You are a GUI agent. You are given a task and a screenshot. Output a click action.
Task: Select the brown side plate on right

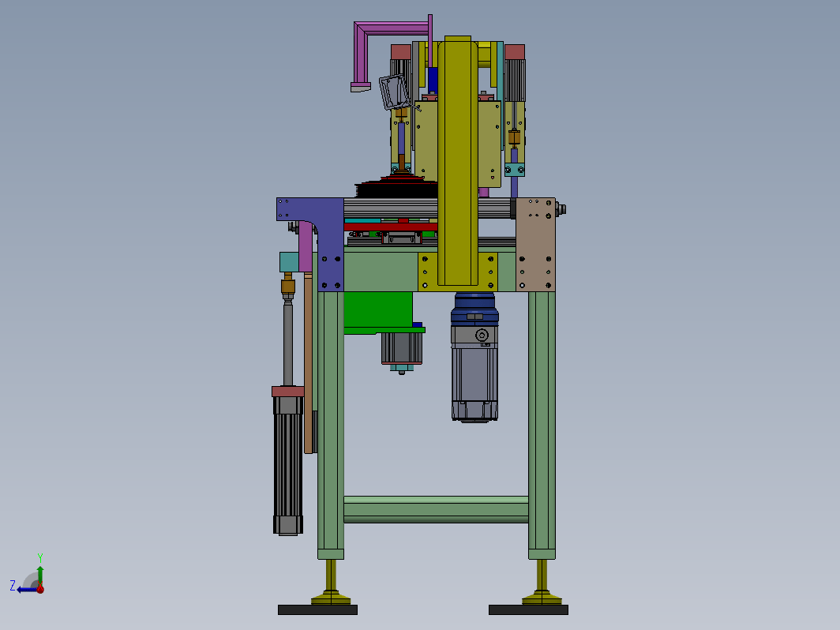click(x=535, y=244)
